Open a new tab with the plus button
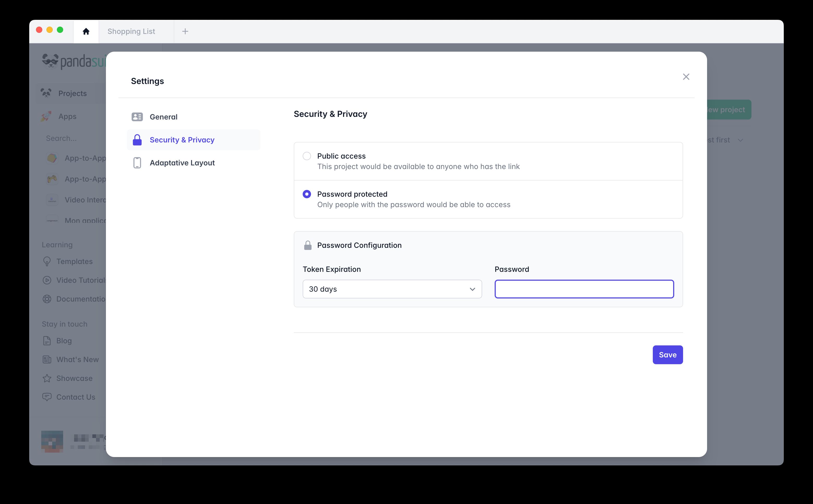This screenshot has height=504, width=813. [x=185, y=31]
